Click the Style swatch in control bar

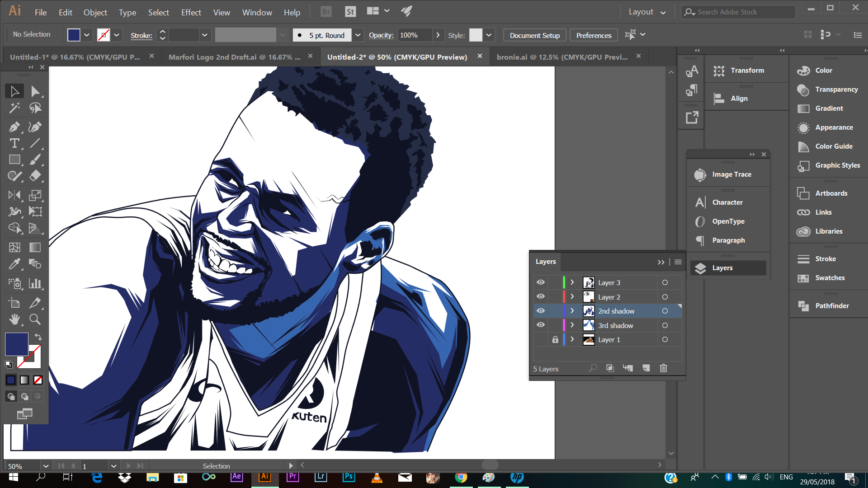click(x=476, y=35)
